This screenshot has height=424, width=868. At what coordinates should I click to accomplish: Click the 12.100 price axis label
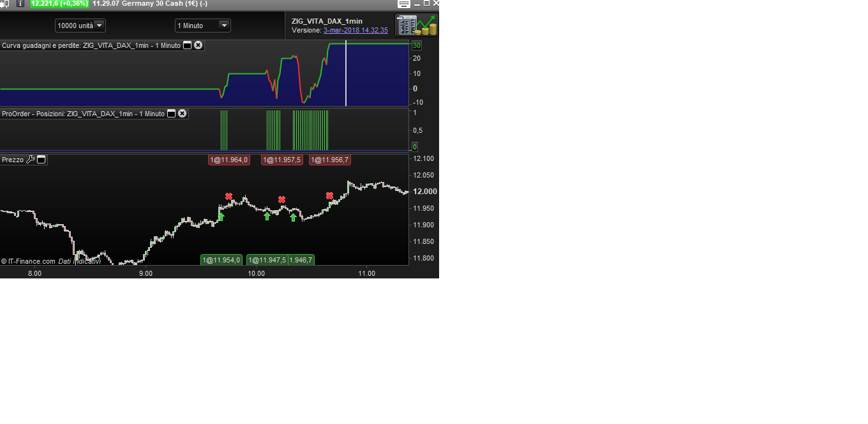424,158
